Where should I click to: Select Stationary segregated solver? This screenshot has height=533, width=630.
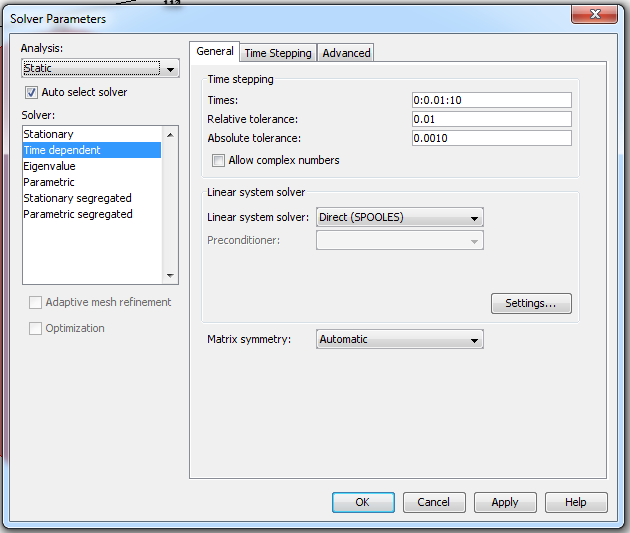(92, 198)
